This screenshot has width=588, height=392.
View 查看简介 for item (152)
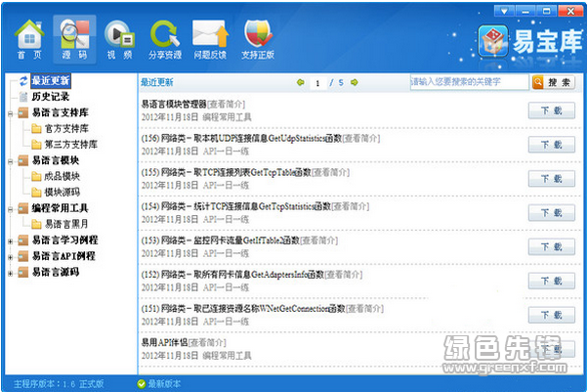pos(344,275)
